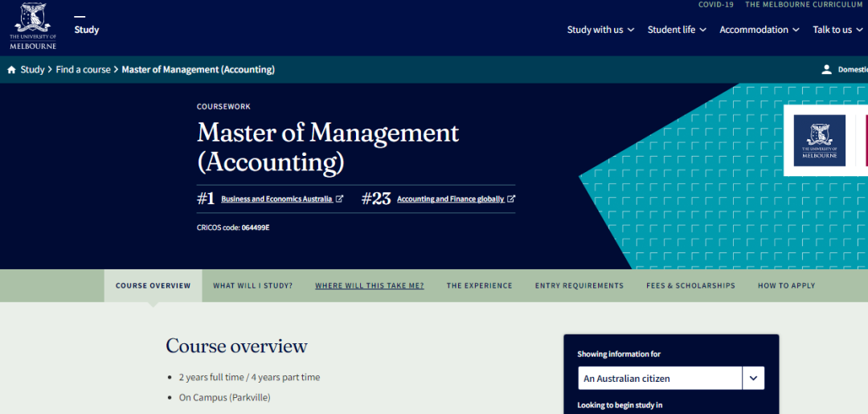Expand the Student life menu

coord(677,30)
